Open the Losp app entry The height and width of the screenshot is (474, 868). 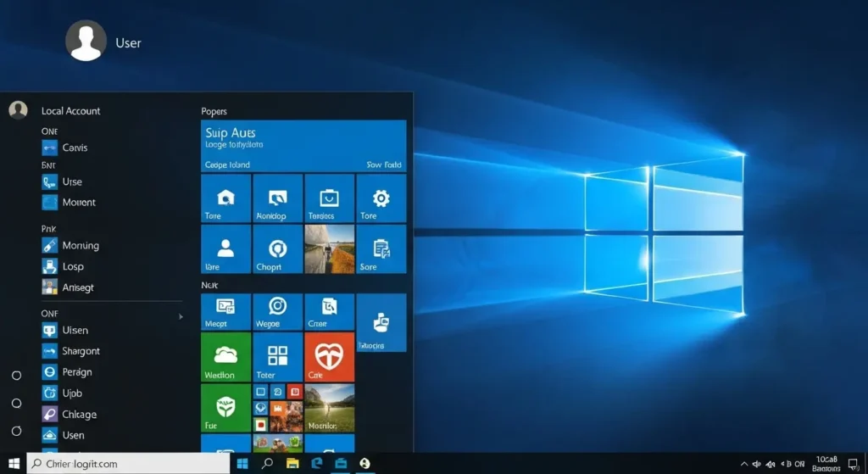point(63,266)
